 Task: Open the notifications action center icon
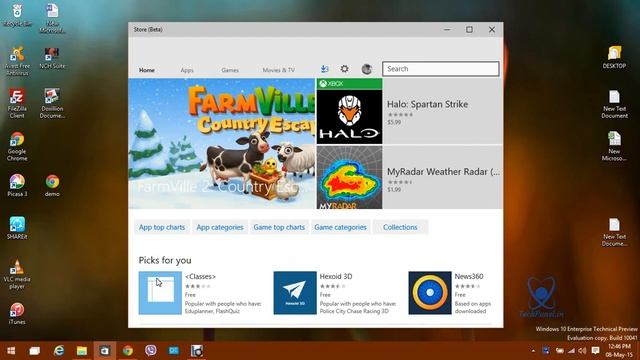596,351
